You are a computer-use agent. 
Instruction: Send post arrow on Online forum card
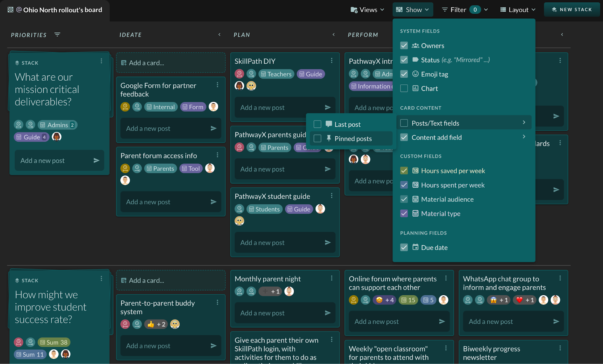(442, 321)
